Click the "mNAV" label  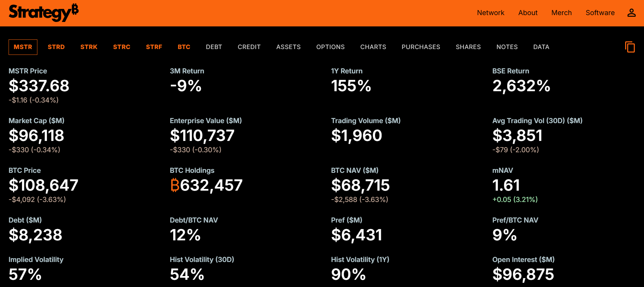click(x=503, y=170)
